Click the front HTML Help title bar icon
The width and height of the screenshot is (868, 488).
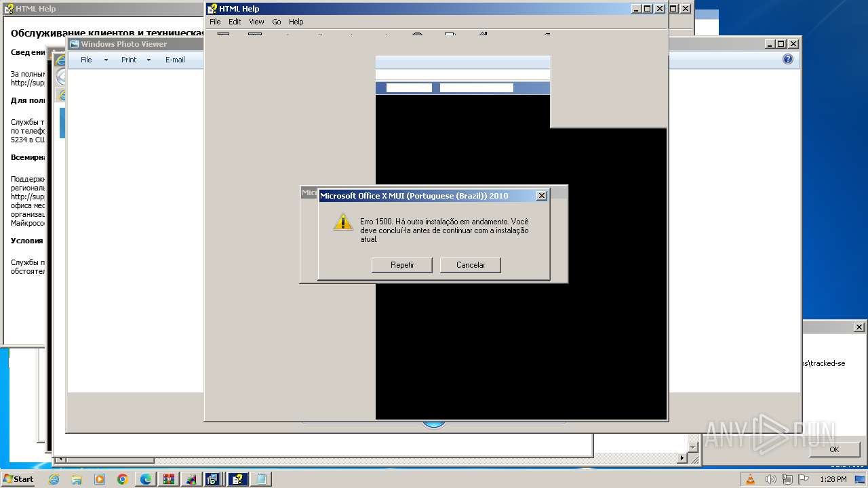[x=212, y=9]
